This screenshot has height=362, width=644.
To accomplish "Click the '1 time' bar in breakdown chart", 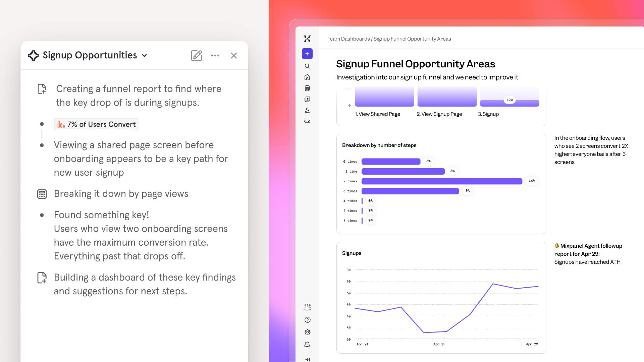I will tap(403, 172).
